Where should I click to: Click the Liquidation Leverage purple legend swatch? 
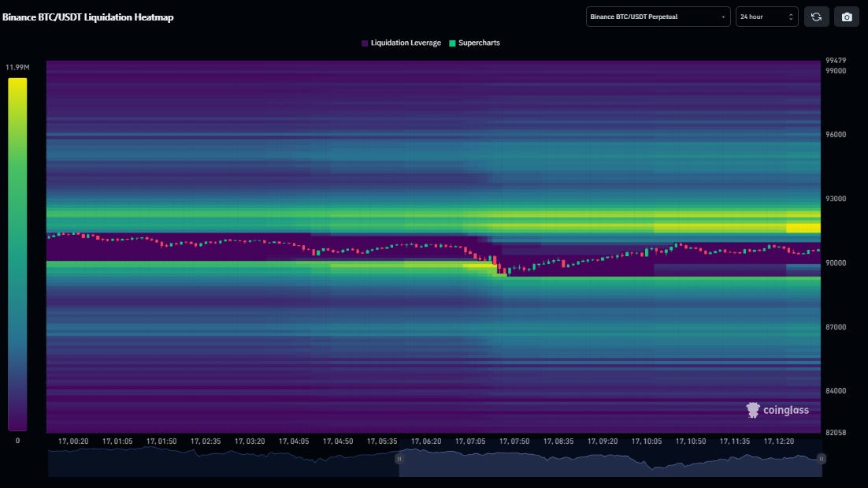(364, 43)
